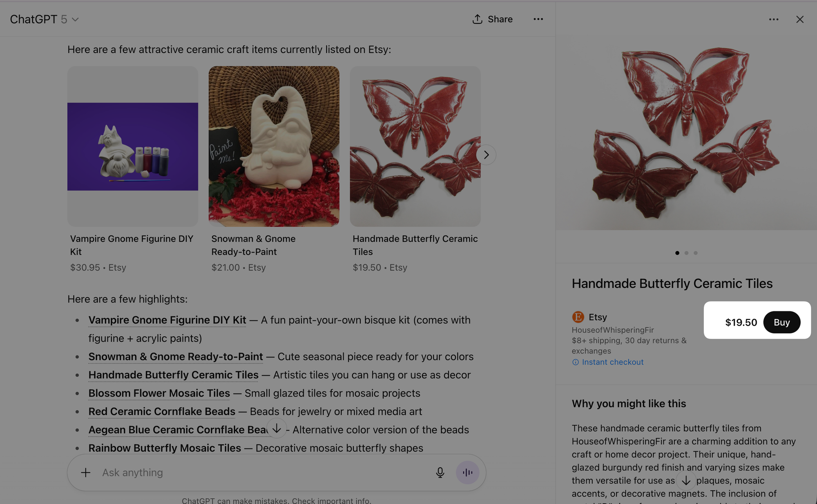
Task: Click scroll-down arrow in product panel
Action: tap(686, 481)
